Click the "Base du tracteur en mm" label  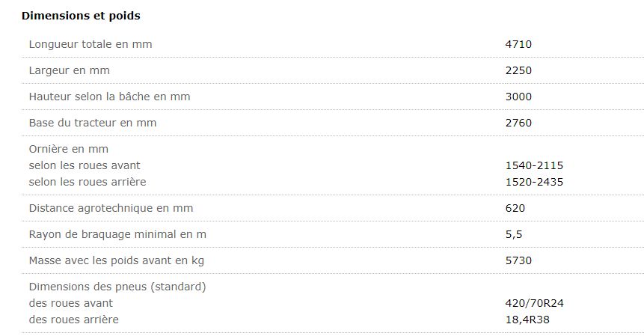click(x=93, y=123)
